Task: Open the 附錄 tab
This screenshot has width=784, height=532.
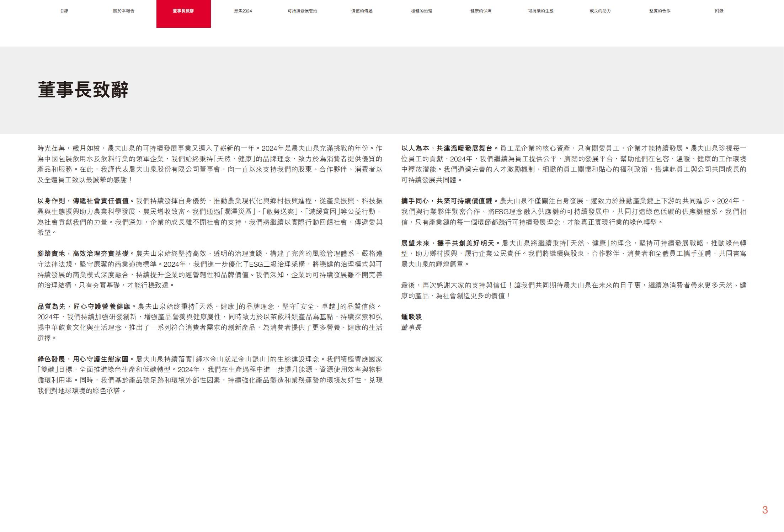Action: click(x=719, y=11)
